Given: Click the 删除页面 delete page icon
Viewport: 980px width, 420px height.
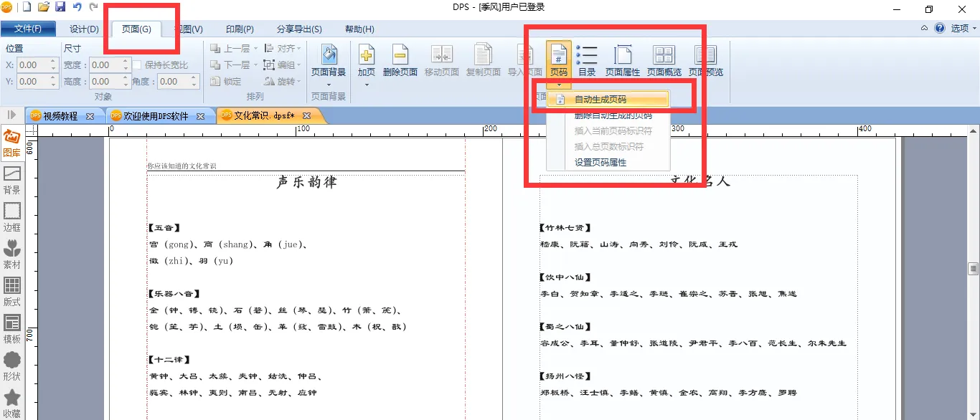Looking at the screenshot, I should 400,59.
